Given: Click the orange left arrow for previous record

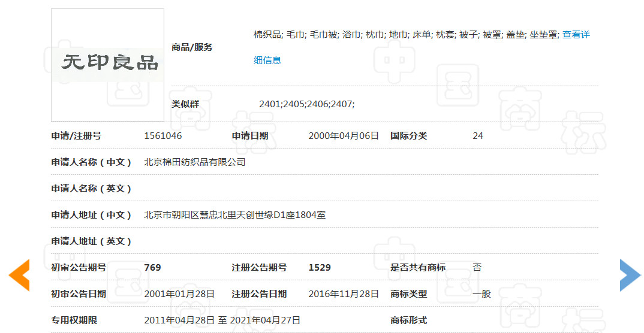Looking at the screenshot, I should (x=19, y=275).
